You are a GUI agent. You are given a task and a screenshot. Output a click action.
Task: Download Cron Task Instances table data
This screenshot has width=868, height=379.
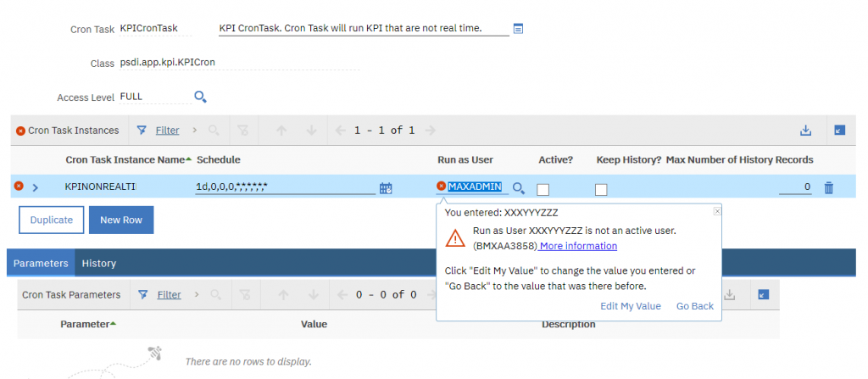click(x=805, y=131)
